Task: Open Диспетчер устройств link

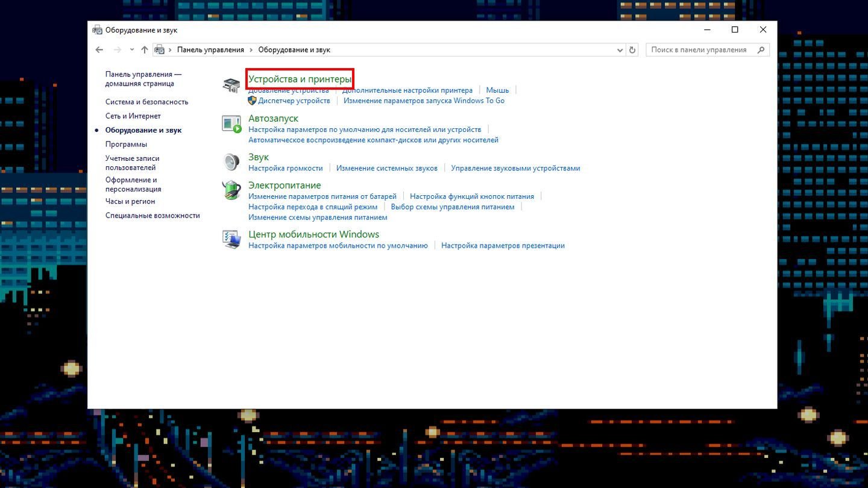Action: (x=294, y=101)
